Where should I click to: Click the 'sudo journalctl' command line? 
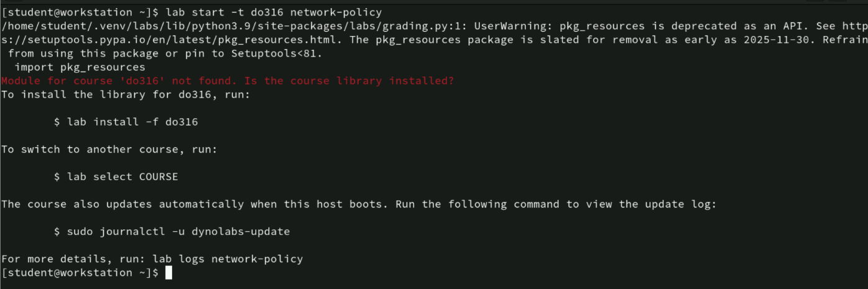(171, 232)
